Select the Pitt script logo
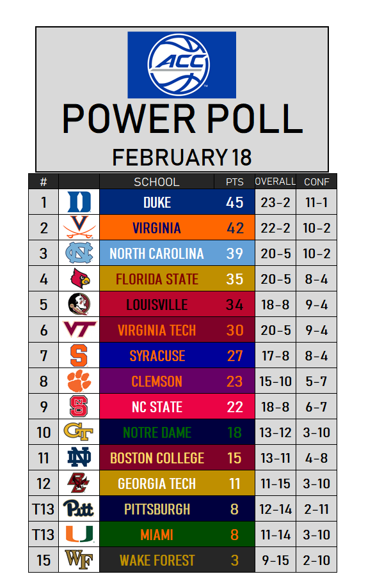Image resolution: width=391 pixels, height=588 pixels. click(79, 509)
